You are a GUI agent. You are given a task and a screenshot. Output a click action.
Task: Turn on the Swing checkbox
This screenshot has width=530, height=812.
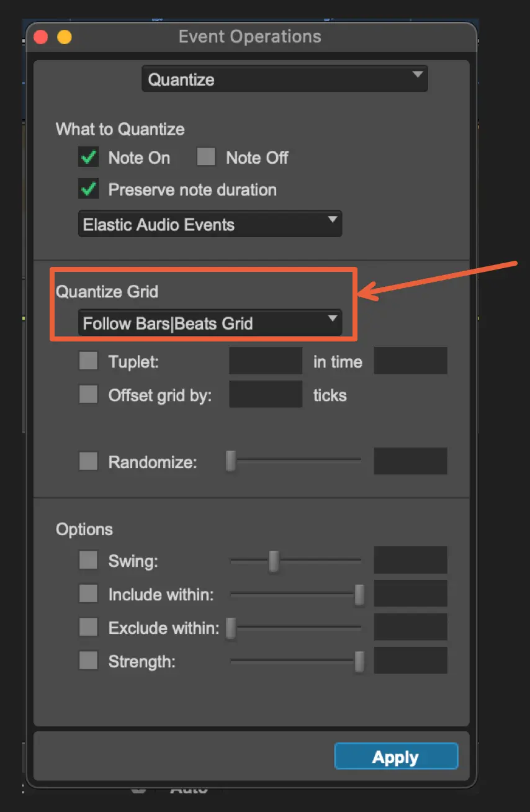[88, 561]
